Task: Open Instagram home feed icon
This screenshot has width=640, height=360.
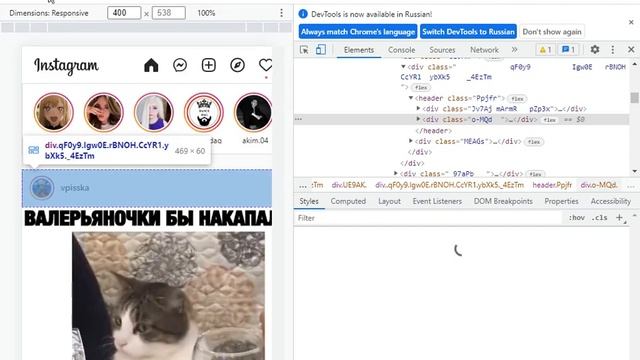Action: click(151, 65)
